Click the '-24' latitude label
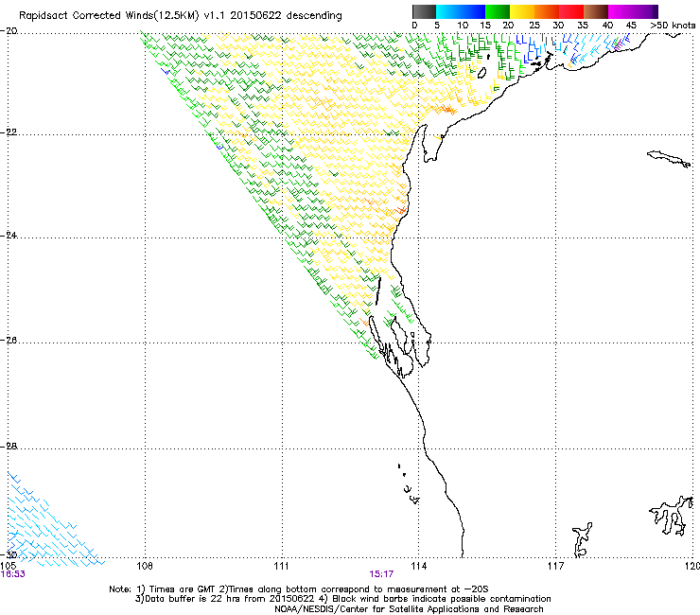 tap(9, 236)
